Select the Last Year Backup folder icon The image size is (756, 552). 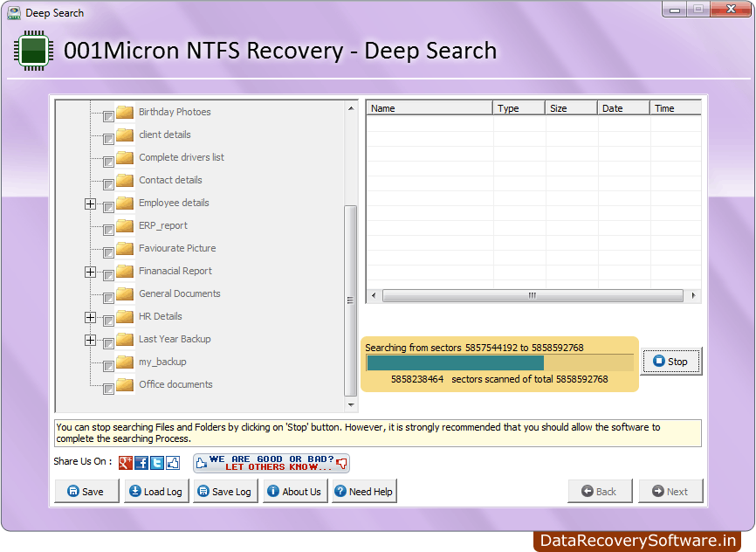[x=125, y=339]
